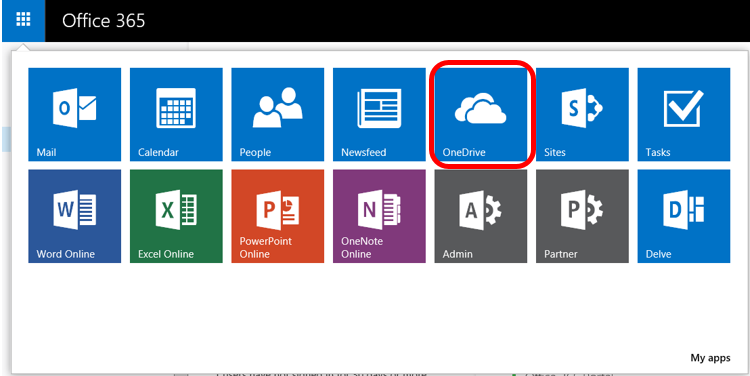Click the Office 365 title text
The height and width of the screenshot is (376, 750).
coord(103,21)
